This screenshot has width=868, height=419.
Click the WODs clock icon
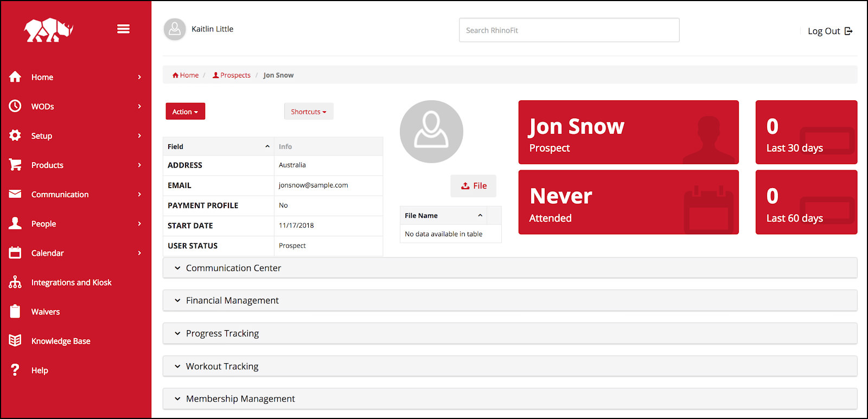coord(15,106)
